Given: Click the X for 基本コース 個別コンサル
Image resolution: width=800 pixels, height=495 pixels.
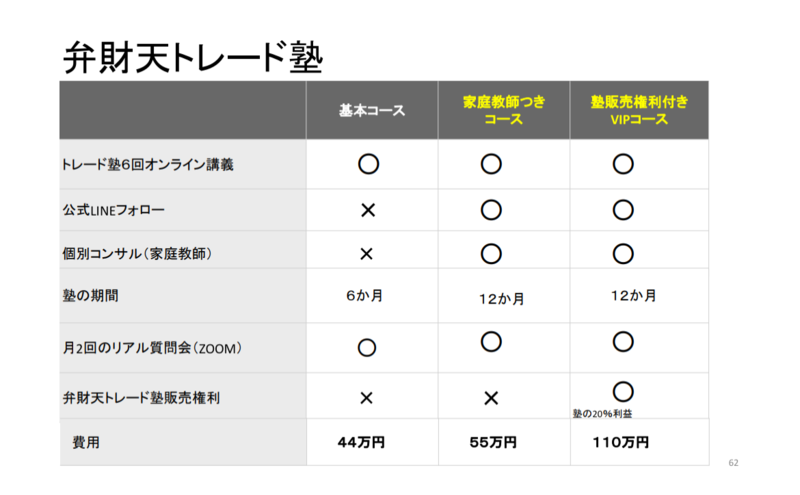Looking at the screenshot, I should click(x=366, y=254).
